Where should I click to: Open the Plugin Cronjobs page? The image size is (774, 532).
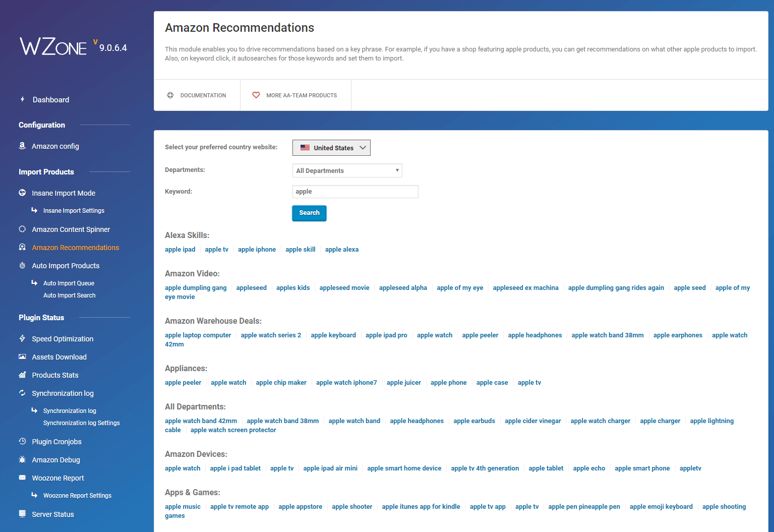coord(57,442)
